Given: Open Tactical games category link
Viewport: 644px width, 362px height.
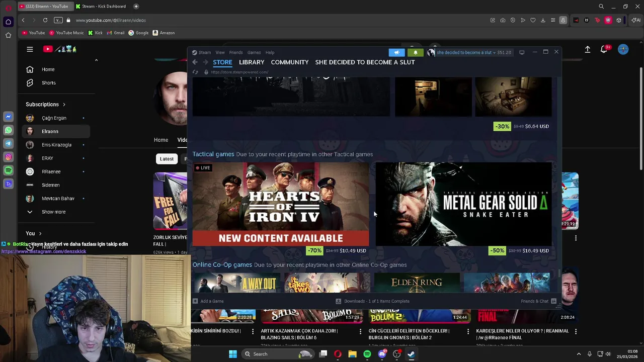Looking at the screenshot, I should click(x=213, y=154).
